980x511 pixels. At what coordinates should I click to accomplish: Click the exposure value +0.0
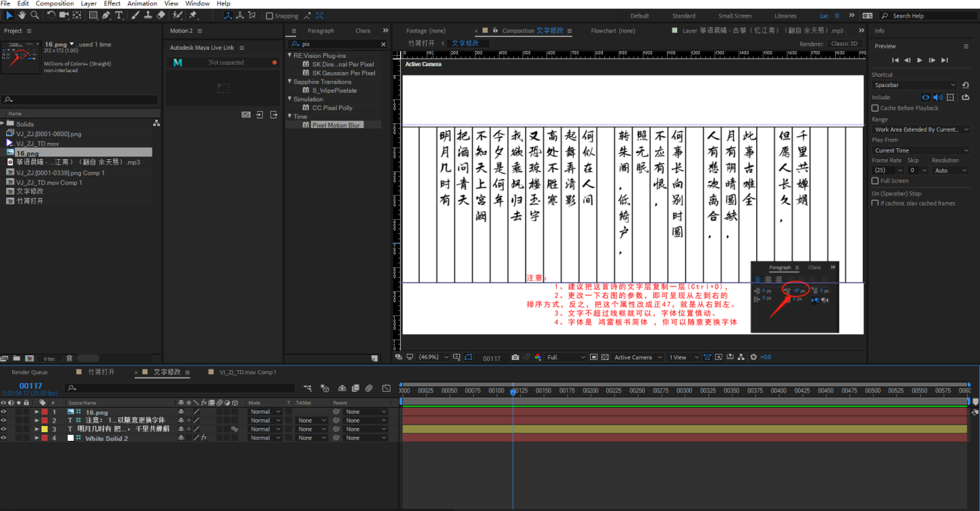pos(766,357)
